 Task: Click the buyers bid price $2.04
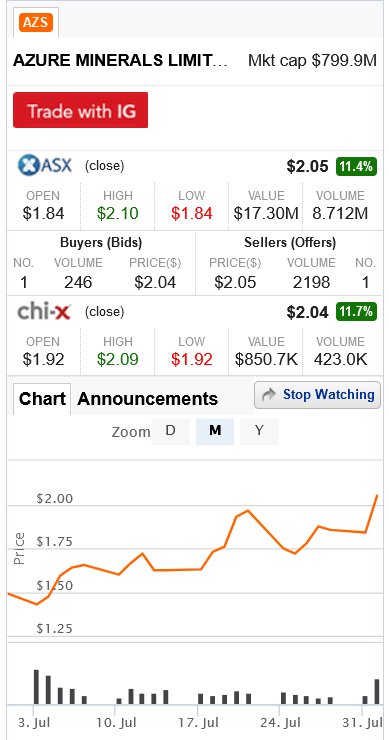(155, 282)
